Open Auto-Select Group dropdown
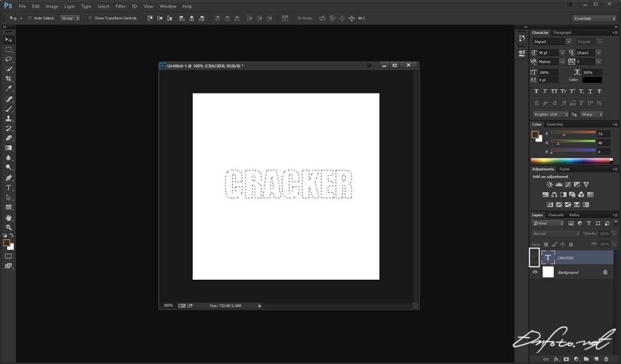Screen dimensions: 621x364 pos(70,18)
